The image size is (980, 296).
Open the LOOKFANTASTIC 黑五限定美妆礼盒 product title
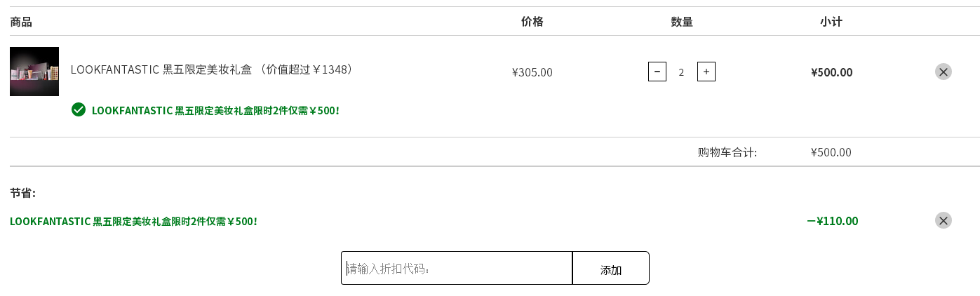(x=212, y=69)
